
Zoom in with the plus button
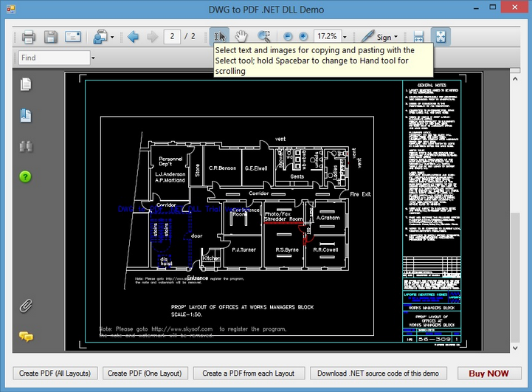(x=303, y=36)
